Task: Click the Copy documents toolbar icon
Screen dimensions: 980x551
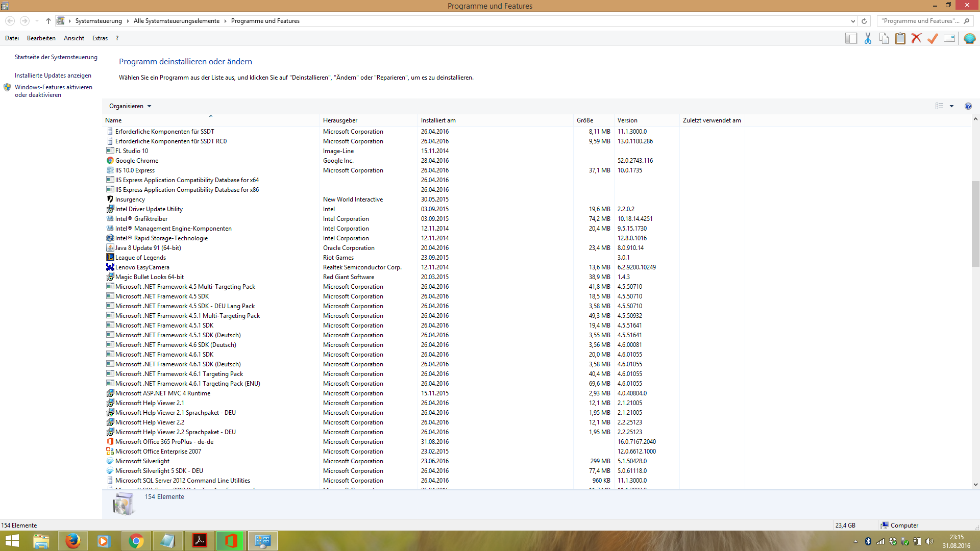Action: 884,38
